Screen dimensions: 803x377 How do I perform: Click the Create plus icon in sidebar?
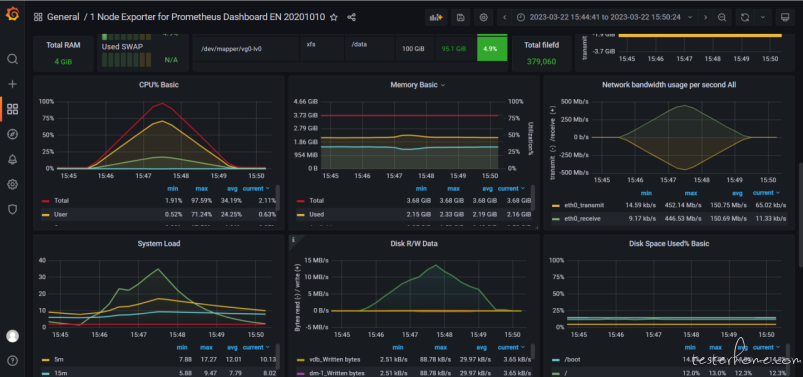coord(12,84)
